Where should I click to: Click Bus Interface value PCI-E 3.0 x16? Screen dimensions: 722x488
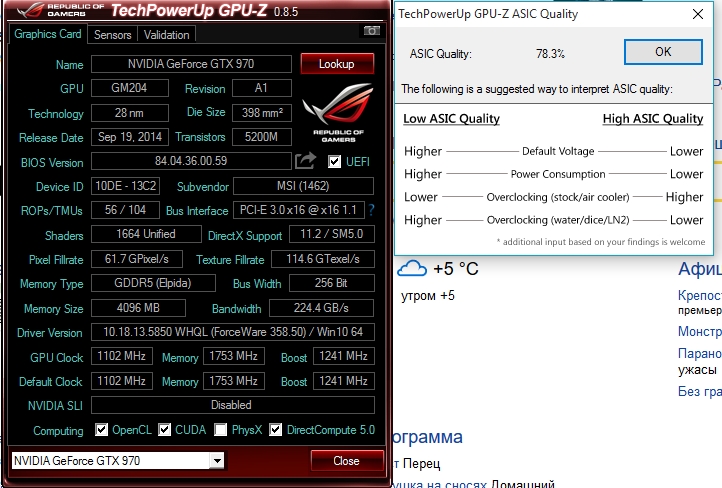(298, 210)
